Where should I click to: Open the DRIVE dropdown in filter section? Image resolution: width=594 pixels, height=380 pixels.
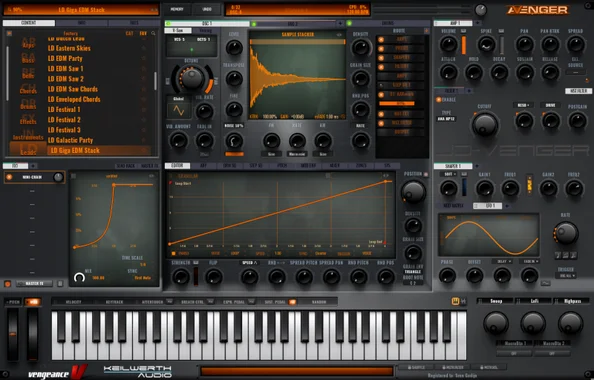[x=550, y=105]
